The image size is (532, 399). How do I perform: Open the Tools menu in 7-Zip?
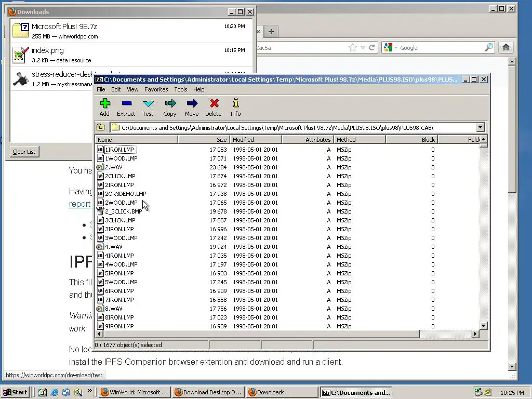click(x=181, y=89)
